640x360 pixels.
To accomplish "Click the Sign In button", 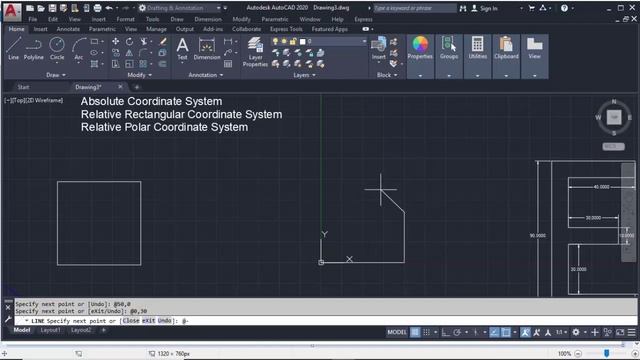I will pyautogui.click(x=484, y=8).
